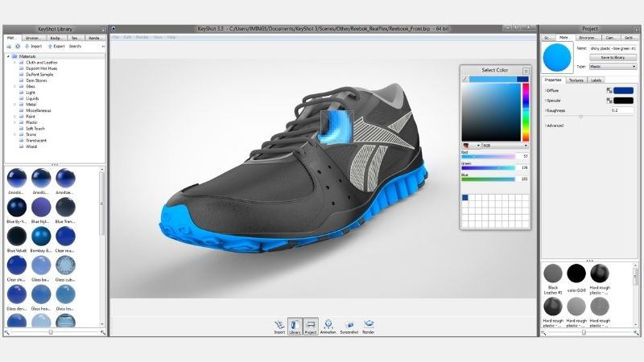Open the Scene tab in Project panel
The image size is (644, 362).
(x=547, y=38)
